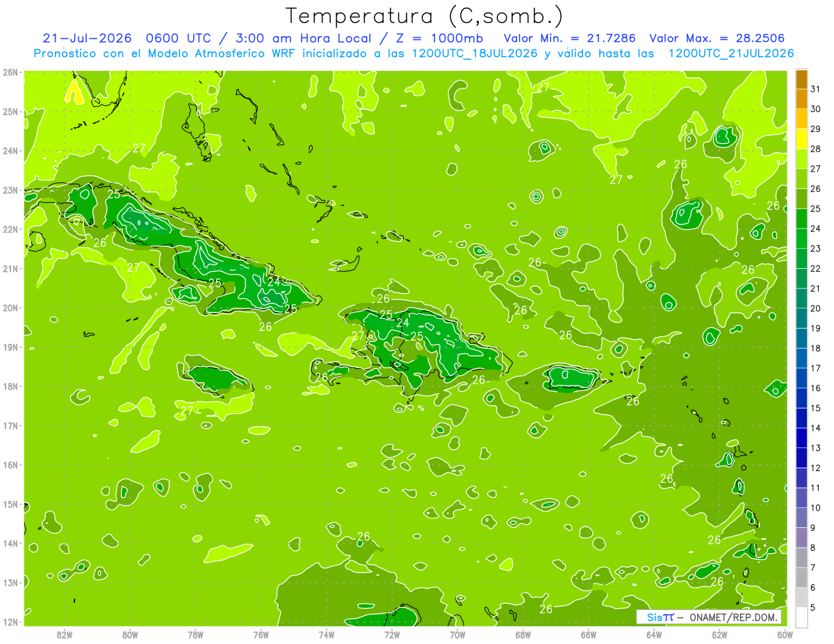Screen dimensions: 834x644
Task: Click the "68W" longitude axis label
Action: point(523,634)
